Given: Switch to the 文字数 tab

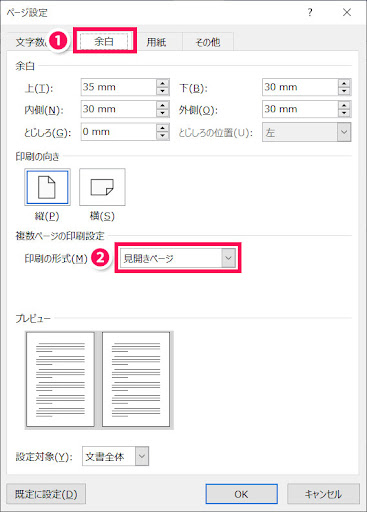Looking at the screenshot, I should pos(31,42).
